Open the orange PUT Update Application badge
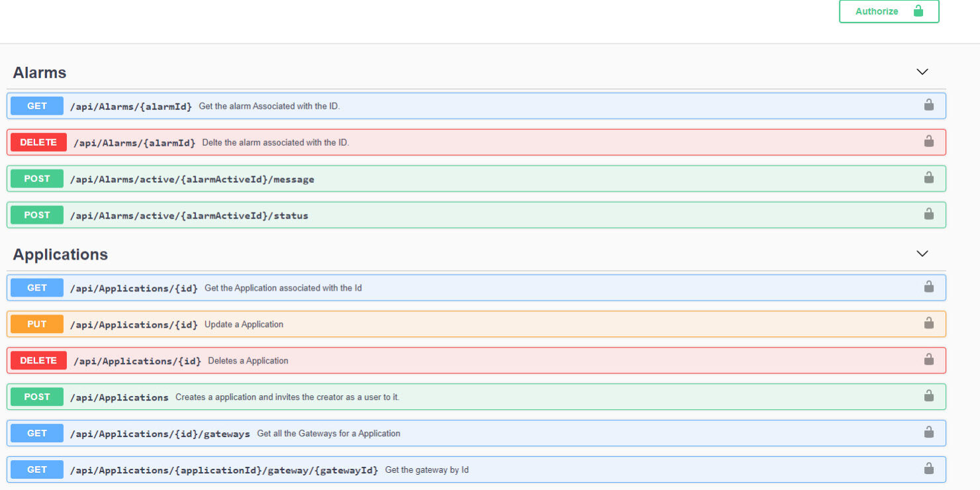The height and width of the screenshot is (490, 980). (x=37, y=324)
